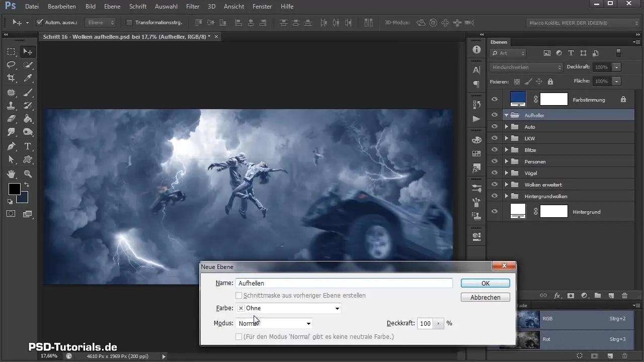Hide the Blitze group

pos(495,150)
